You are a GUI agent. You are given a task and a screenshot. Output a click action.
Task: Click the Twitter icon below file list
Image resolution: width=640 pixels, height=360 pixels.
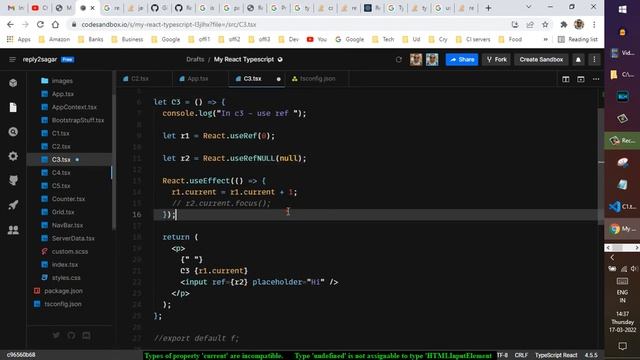(56, 335)
